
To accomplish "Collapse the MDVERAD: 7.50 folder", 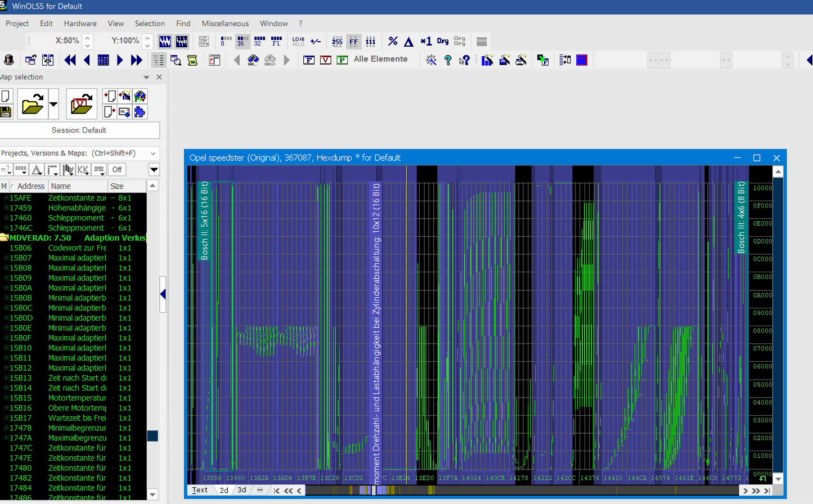I will click(4, 238).
